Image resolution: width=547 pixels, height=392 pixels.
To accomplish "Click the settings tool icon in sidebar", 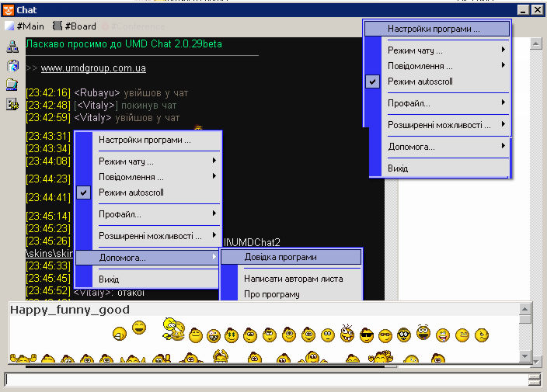I will (12, 105).
